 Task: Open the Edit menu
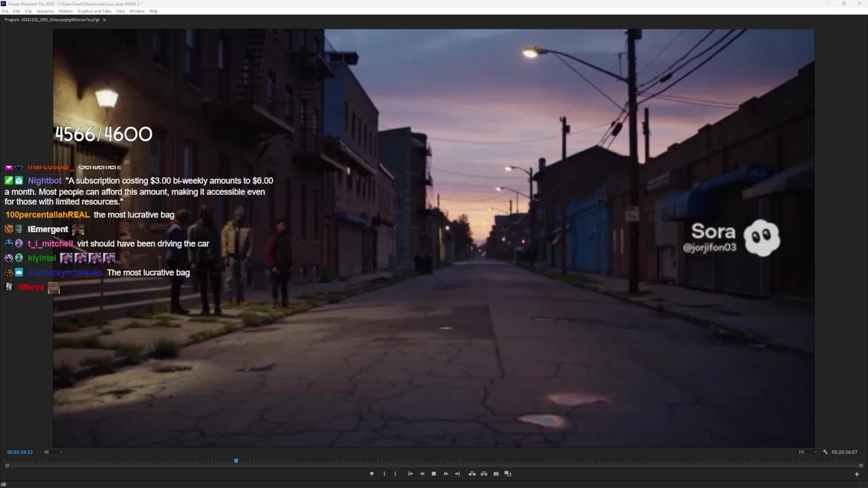click(16, 11)
